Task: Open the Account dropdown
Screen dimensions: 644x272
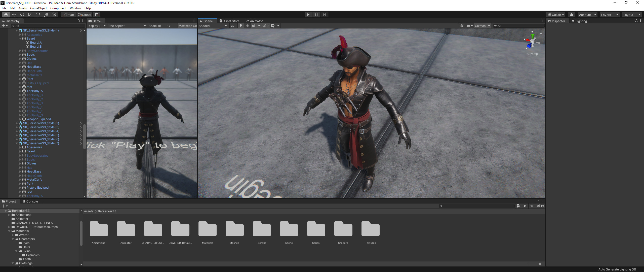Action: point(587,15)
